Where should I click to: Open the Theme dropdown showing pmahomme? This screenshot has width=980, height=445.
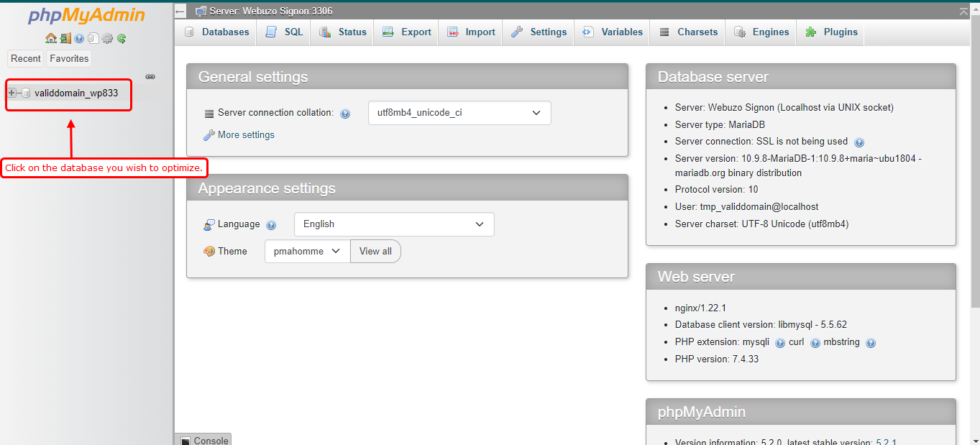(307, 251)
